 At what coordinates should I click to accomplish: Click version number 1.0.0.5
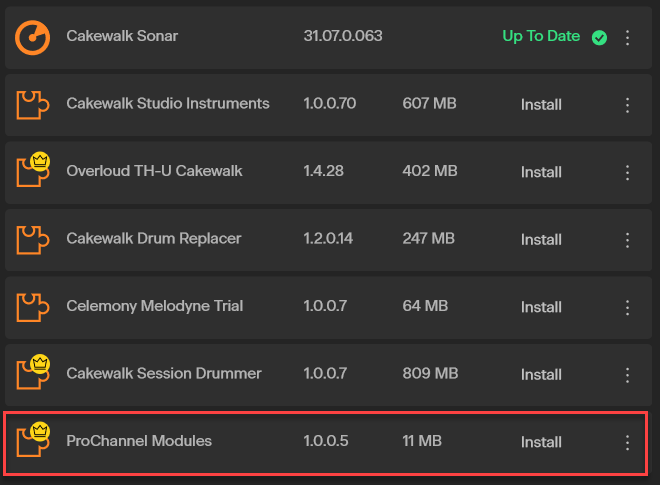pyautogui.click(x=326, y=441)
